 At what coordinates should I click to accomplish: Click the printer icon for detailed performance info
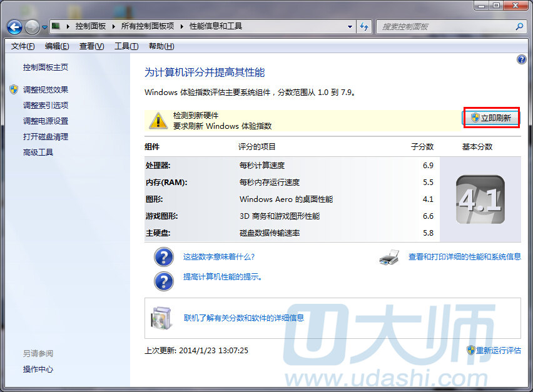[x=389, y=257]
